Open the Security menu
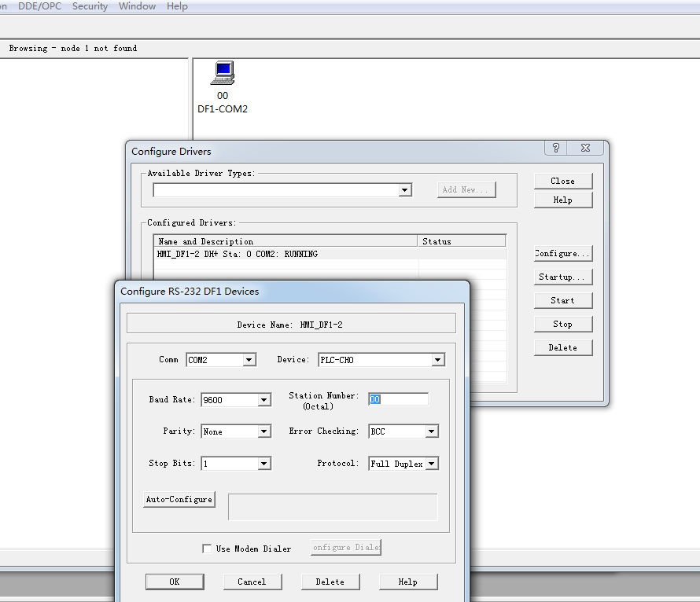700x602 pixels. coord(90,6)
